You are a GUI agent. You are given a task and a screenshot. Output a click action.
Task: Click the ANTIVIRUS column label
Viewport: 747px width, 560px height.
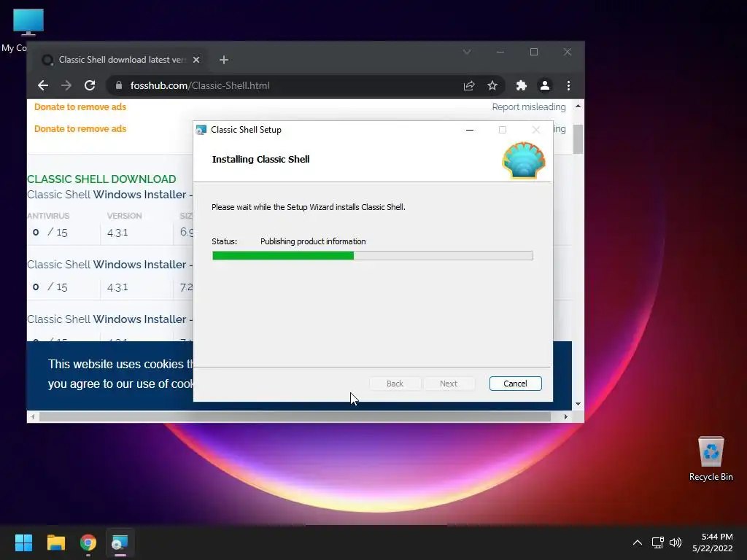click(48, 216)
